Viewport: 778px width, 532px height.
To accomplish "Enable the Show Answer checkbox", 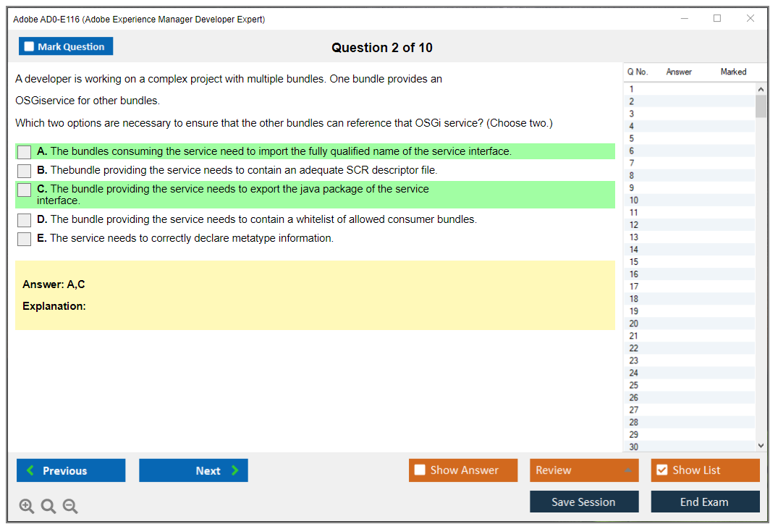I will pyautogui.click(x=420, y=470).
